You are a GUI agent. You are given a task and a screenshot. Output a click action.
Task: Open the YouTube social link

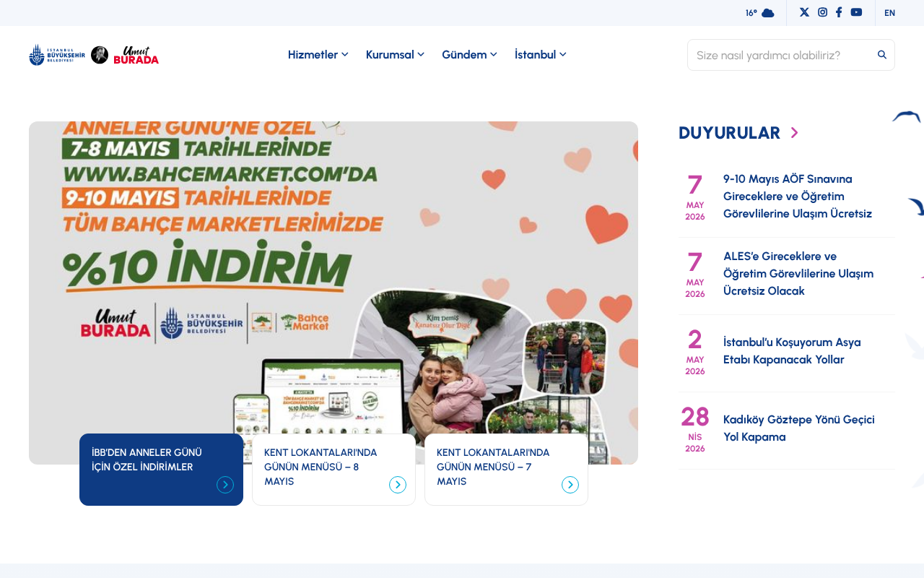click(x=856, y=12)
